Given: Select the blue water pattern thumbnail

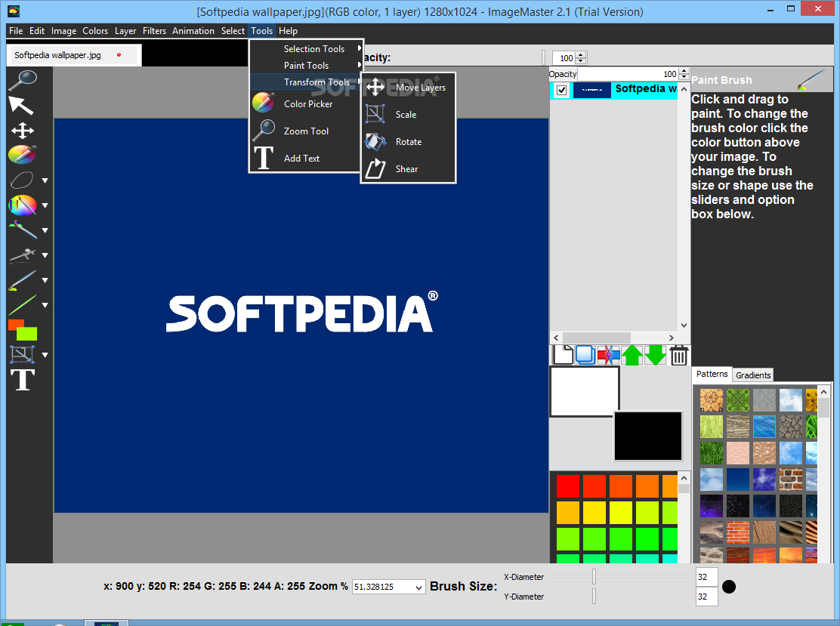Looking at the screenshot, I should tap(764, 427).
